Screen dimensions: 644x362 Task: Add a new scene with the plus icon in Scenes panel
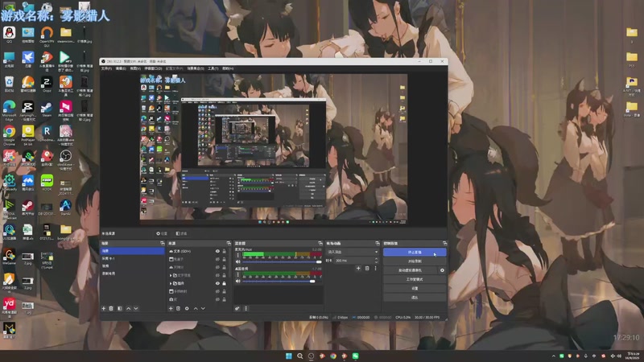[104, 308]
